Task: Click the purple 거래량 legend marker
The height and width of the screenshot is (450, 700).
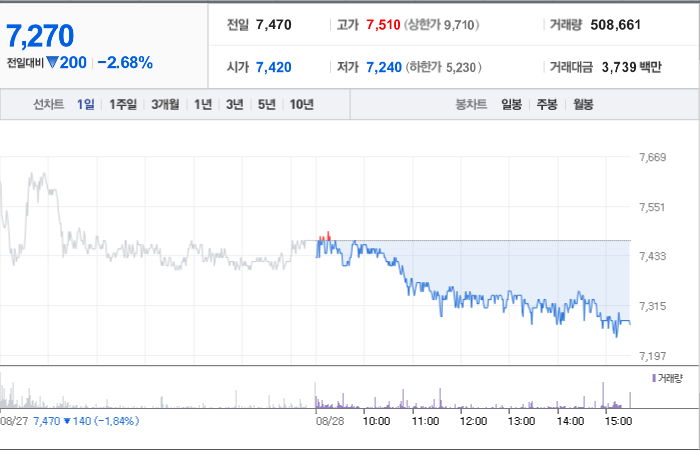Action: (x=654, y=379)
